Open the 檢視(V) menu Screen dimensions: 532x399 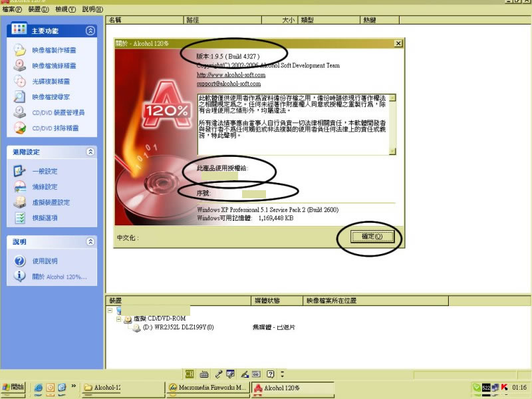[65, 9]
